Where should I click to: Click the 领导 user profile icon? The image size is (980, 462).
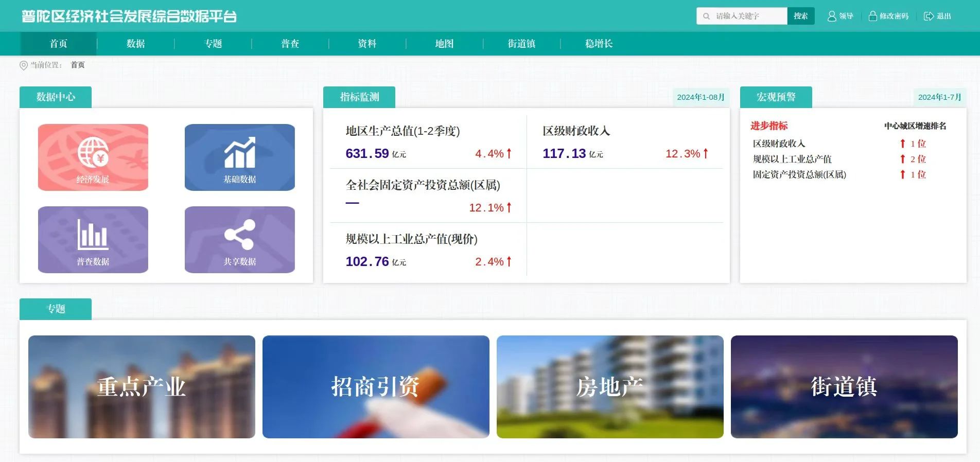pyautogui.click(x=831, y=16)
